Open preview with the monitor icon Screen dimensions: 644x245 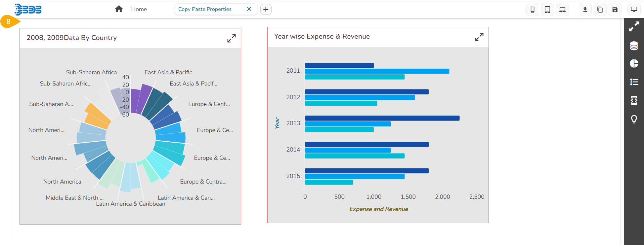(634, 10)
